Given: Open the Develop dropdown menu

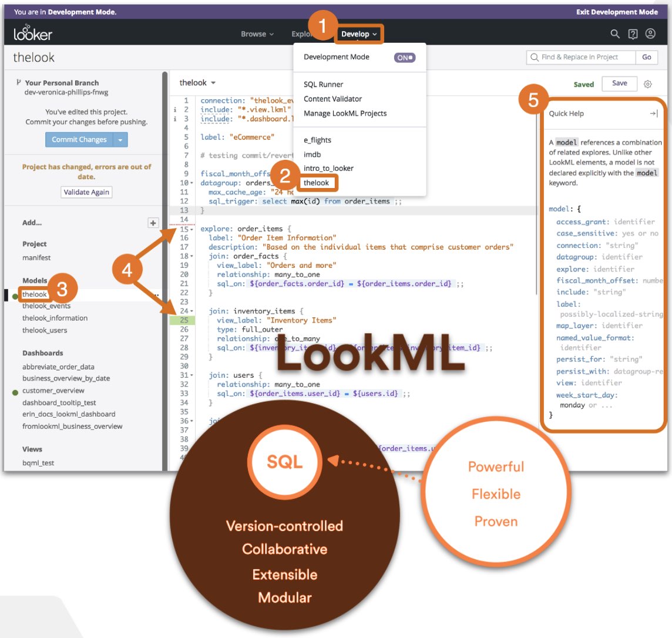Looking at the screenshot, I should click(359, 34).
